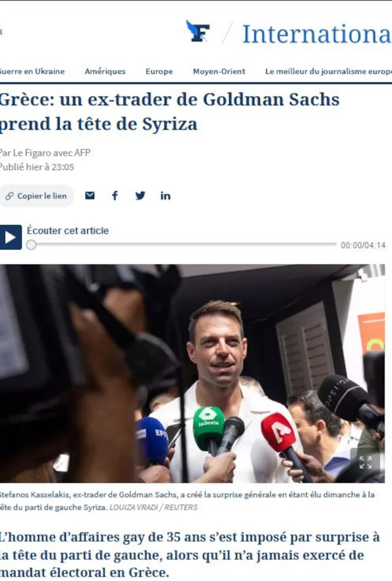The height and width of the screenshot is (581, 392).
Task: Play the Écouter cet article audio
Action: coord(10,237)
